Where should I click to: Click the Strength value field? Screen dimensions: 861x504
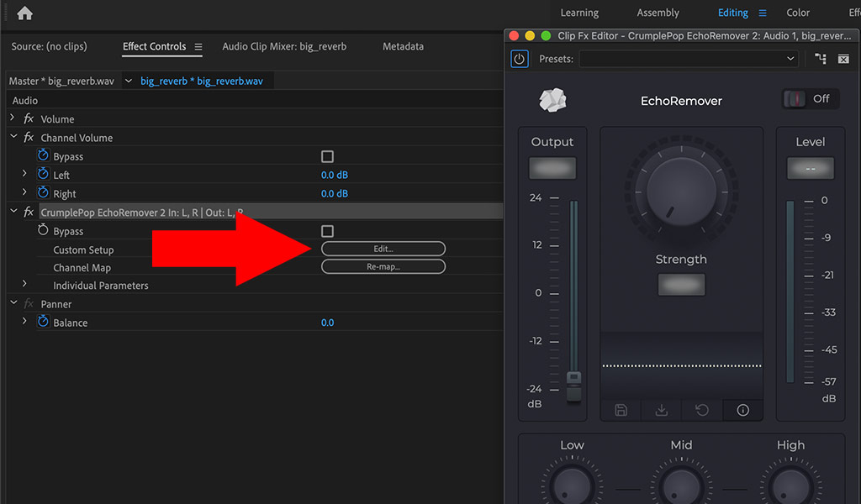point(681,285)
